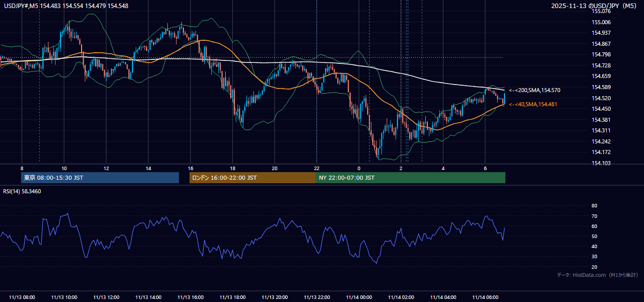Click RSI scale value 70
Viewport: 644px width, 302px height.
click(594, 216)
